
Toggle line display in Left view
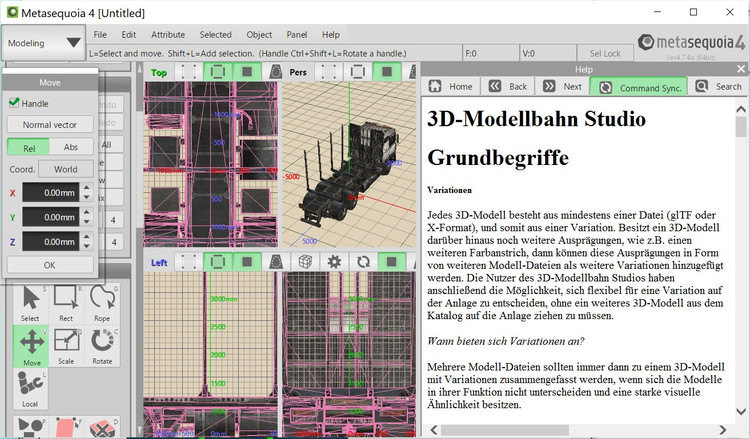[x=218, y=262]
